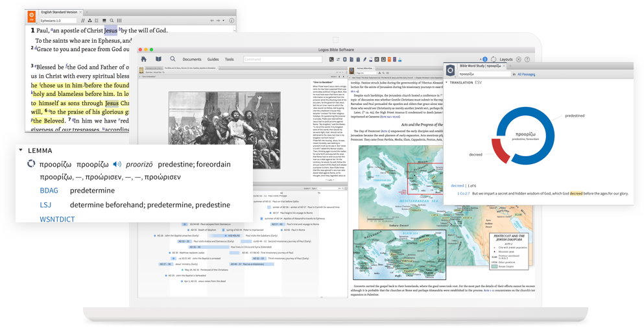Click the All Passages link
The width and height of the screenshot is (644, 328).
[x=526, y=75]
